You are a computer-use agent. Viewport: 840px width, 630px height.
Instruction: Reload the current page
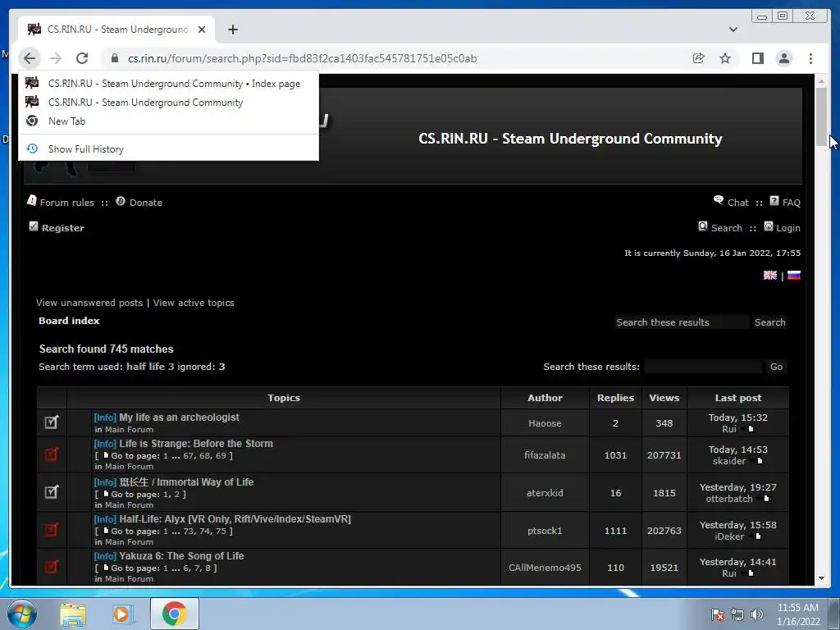[x=82, y=58]
